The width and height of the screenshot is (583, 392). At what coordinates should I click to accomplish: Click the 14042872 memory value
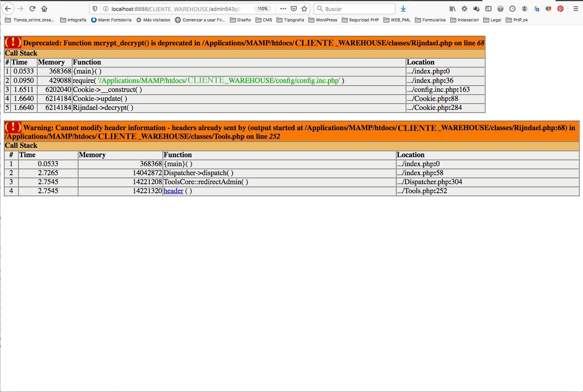147,173
